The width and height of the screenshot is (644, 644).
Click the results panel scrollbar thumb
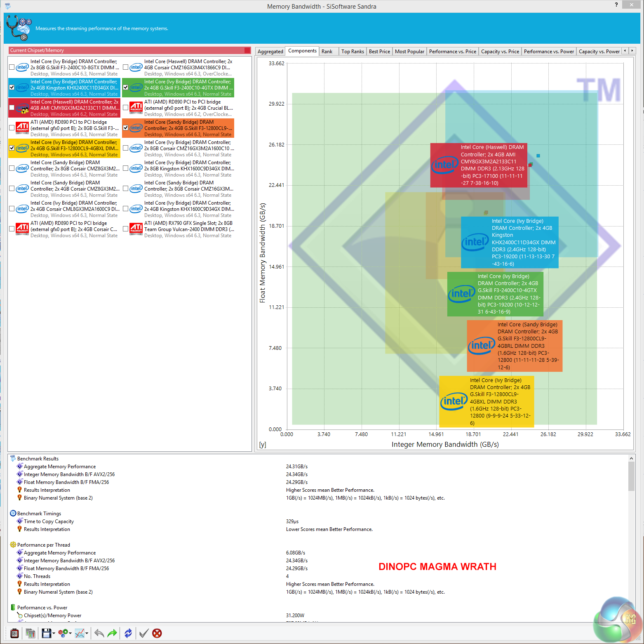631,476
